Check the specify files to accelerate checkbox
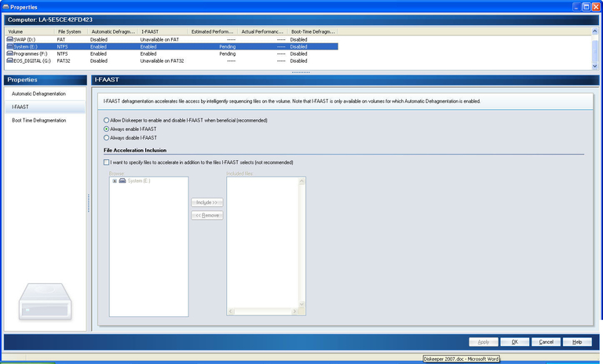The image size is (603, 364). coord(107,162)
